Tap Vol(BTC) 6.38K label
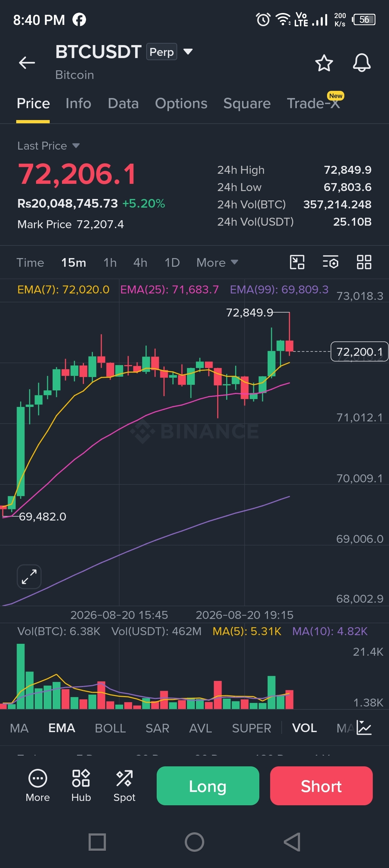 [59, 631]
